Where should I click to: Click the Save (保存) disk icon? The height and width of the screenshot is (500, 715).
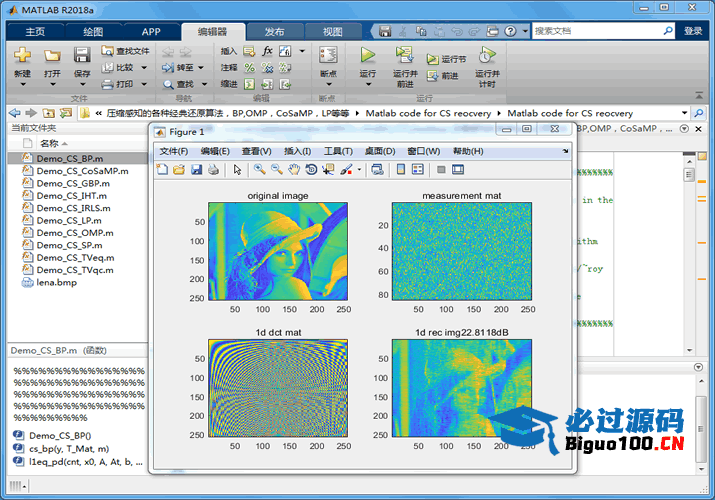(x=82, y=55)
